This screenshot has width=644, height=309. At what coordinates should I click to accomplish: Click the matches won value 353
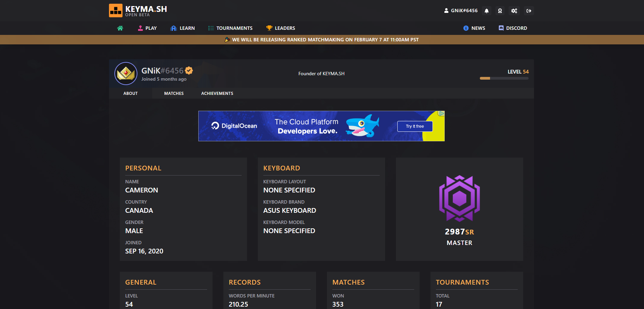click(338, 304)
